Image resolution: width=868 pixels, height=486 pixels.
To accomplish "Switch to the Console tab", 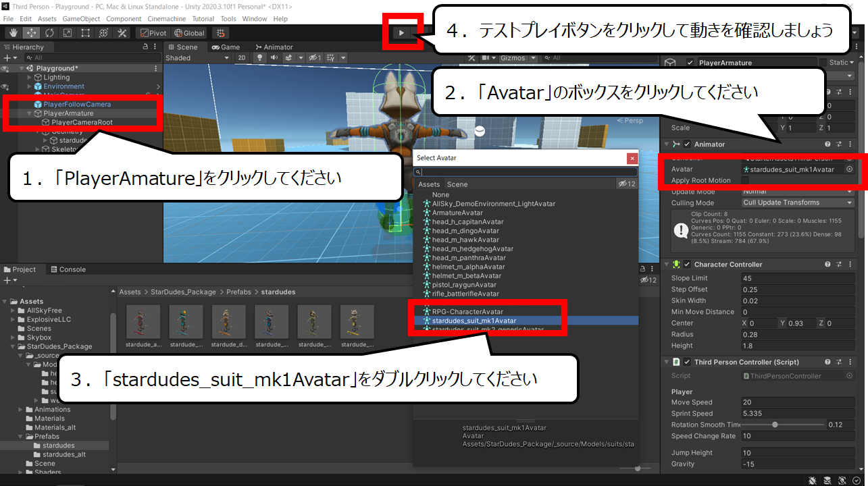I will [67, 269].
